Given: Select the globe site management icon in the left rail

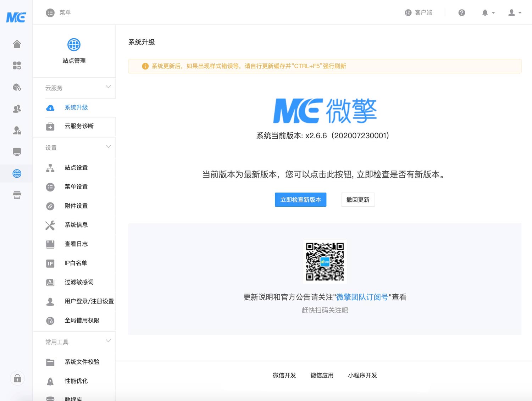Looking at the screenshot, I should click(17, 173).
